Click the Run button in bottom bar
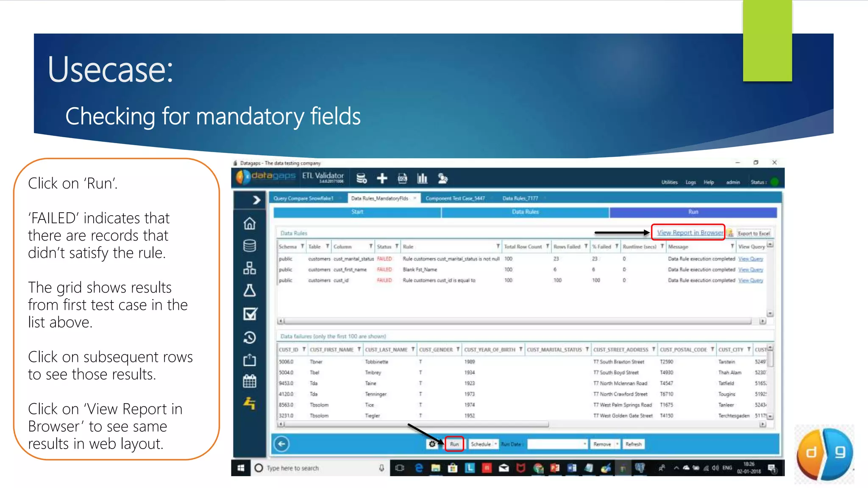Screen dimensions: 868x488 [454, 444]
